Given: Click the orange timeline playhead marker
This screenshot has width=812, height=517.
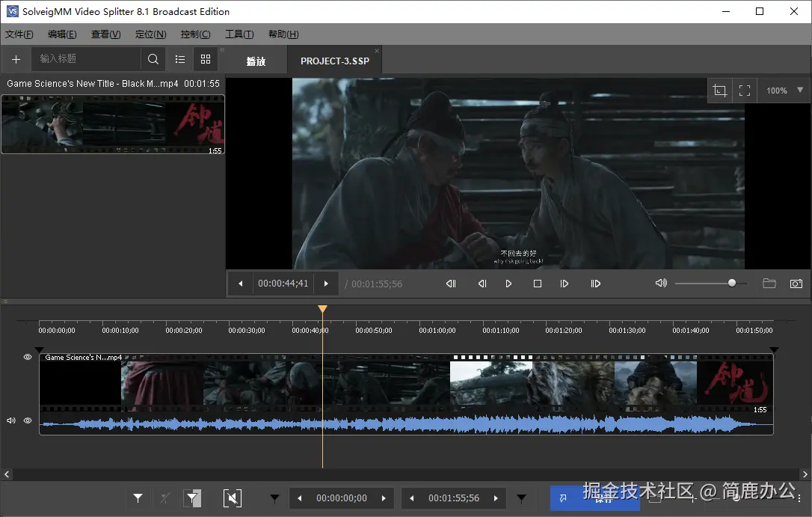Looking at the screenshot, I should (322, 309).
